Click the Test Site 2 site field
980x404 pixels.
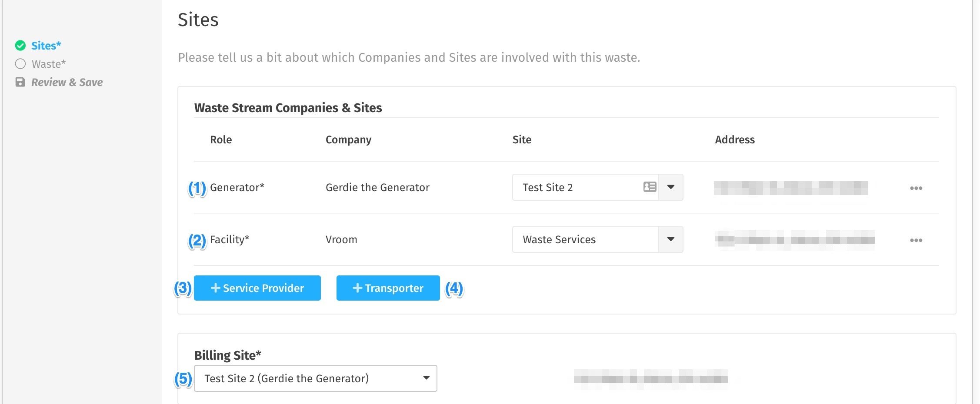tap(585, 187)
